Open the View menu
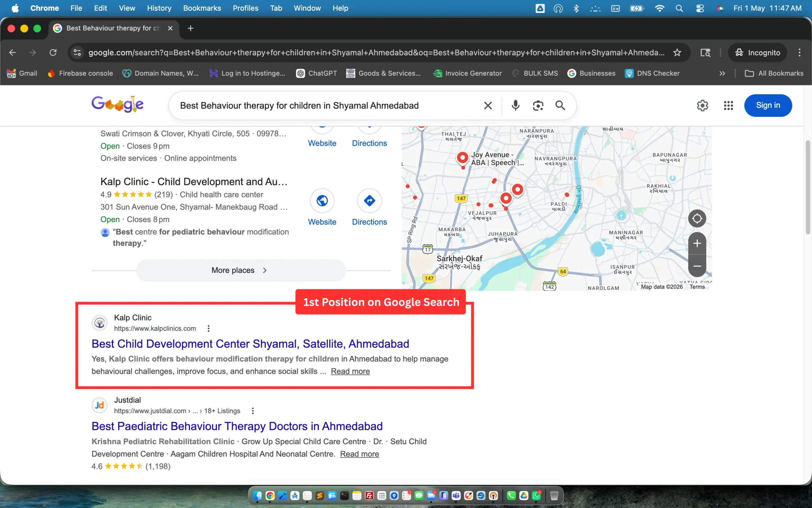Screen dimensions: 812x508 tap(127, 8)
